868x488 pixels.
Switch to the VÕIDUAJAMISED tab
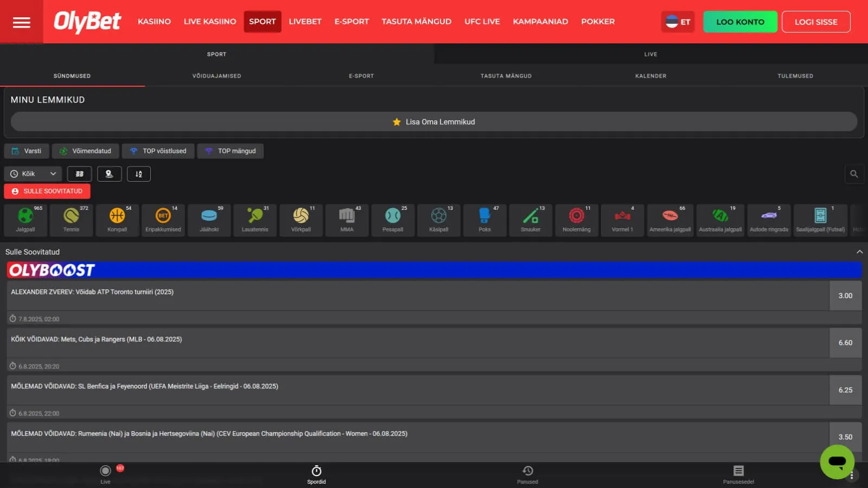click(216, 76)
